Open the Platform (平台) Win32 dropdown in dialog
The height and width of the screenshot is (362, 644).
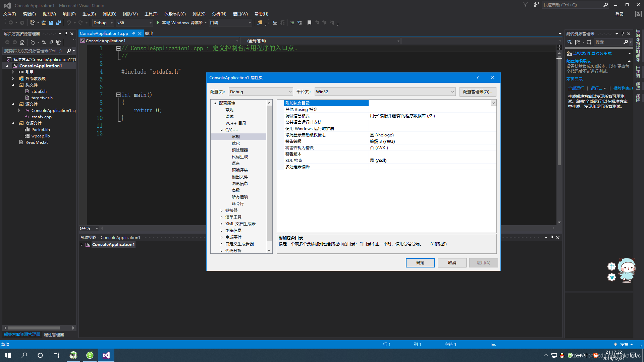pos(385,92)
